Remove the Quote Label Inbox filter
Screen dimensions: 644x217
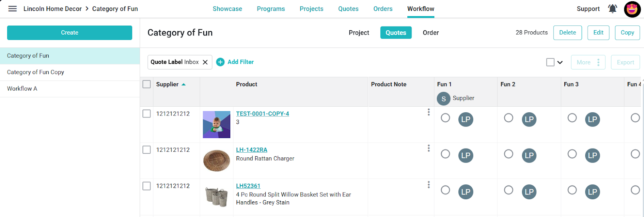[205, 62]
